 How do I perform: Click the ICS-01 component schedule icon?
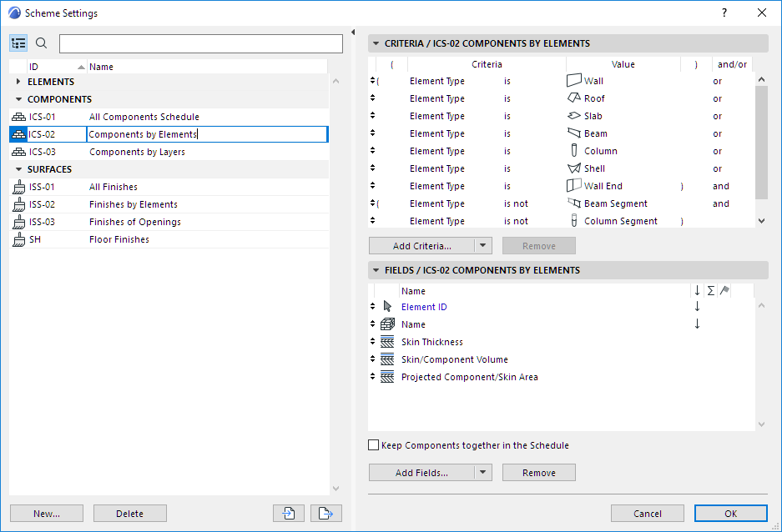[18, 117]
